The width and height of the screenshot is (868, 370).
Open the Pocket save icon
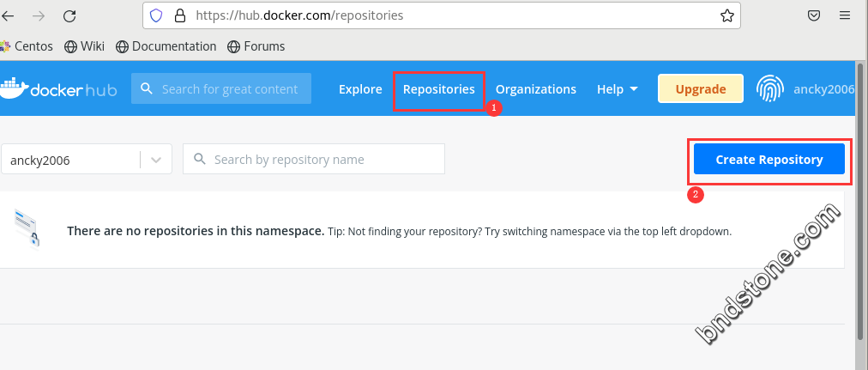(814, 15)
